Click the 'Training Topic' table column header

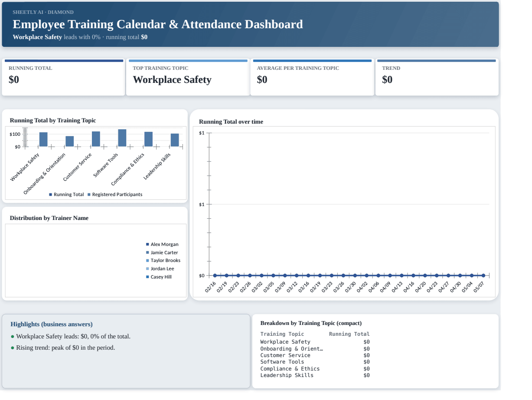282,334
